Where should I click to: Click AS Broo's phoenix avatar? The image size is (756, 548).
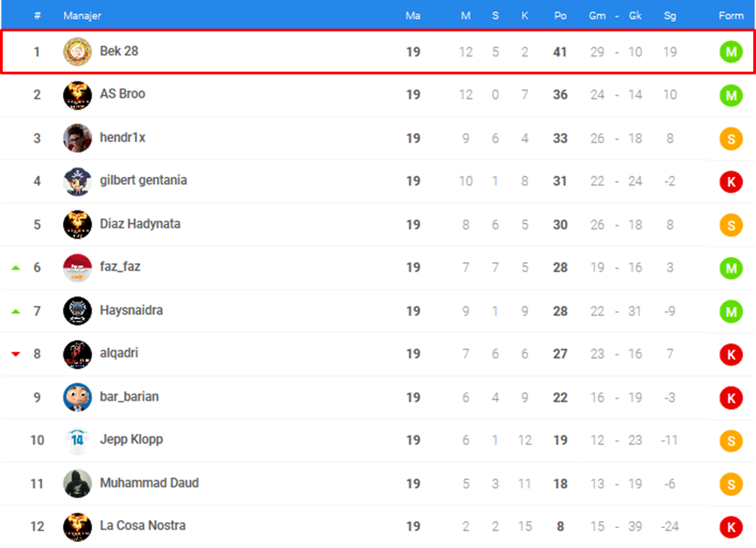(77, 95)
